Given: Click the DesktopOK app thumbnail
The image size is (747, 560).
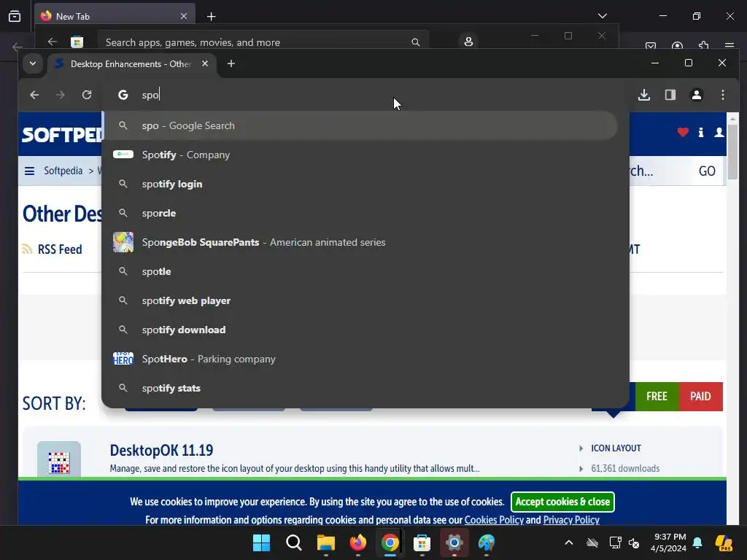Looking at the screenshot, I should [x=59, y=459].
